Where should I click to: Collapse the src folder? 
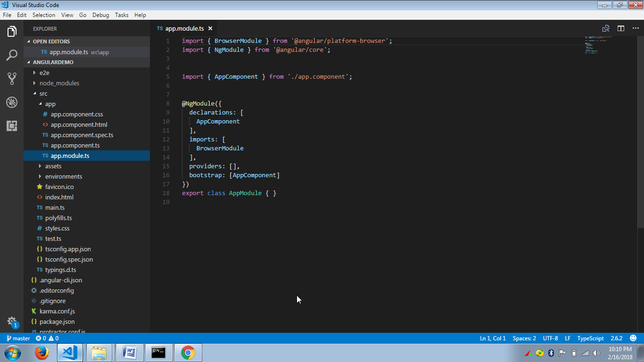(x=43, y=93)
